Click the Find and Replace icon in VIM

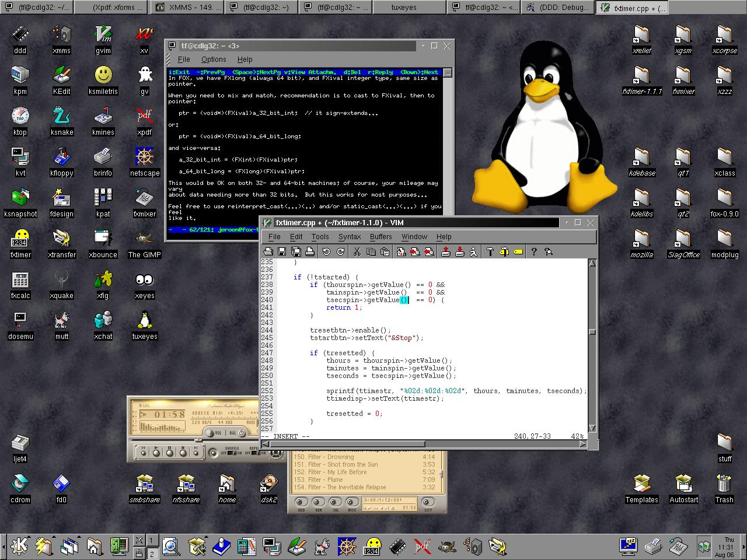[x=401, y=251]
